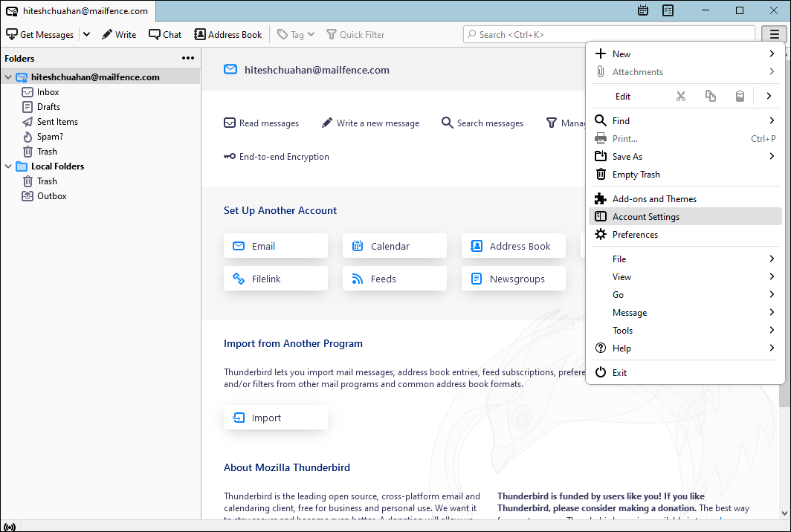Click the Write toolbar button
Viewport: 791px width, 532px height.
[x=119, y=34]
